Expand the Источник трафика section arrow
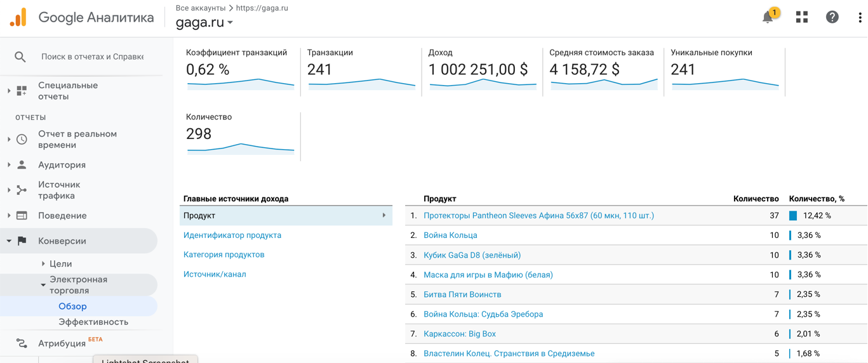This screenshot has width=868, height=363. (x=9, y=190)
